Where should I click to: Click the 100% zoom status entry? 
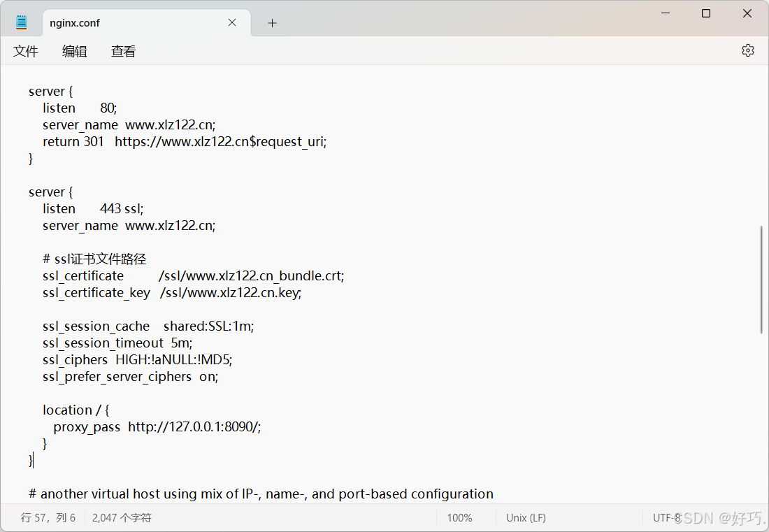[x=459, y=518]
